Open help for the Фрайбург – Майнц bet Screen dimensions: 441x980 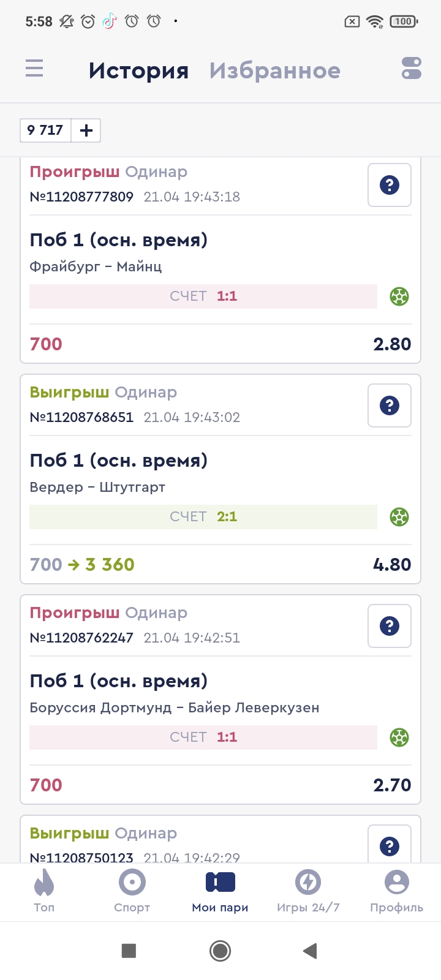coord(389,185)
